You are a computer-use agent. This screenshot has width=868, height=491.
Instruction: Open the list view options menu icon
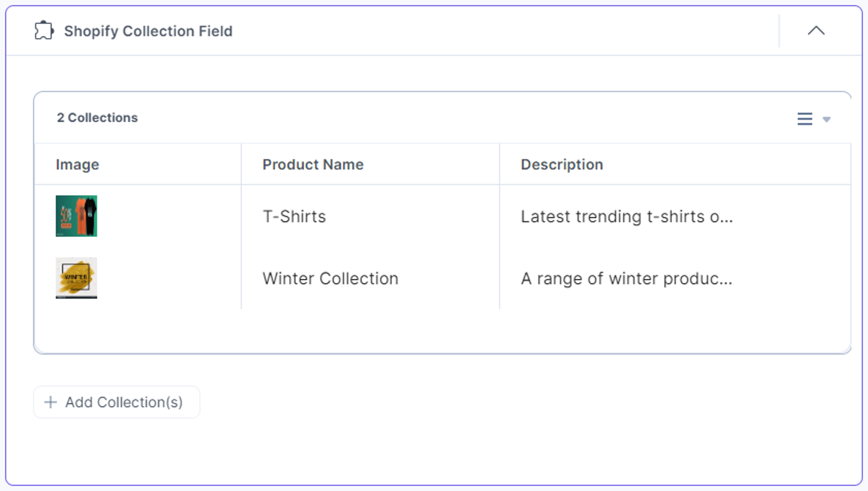pyautogui.click(x=805, y=119)
